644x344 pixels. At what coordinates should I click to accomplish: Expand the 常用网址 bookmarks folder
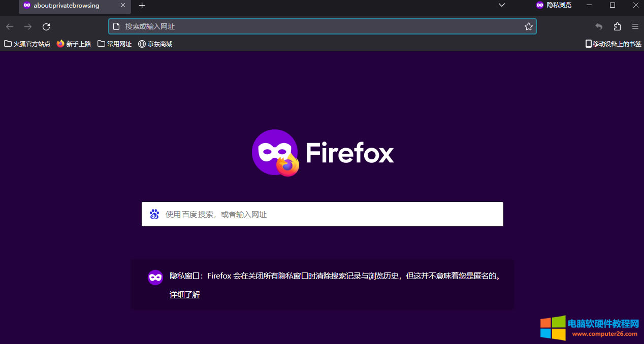(114, 44)
